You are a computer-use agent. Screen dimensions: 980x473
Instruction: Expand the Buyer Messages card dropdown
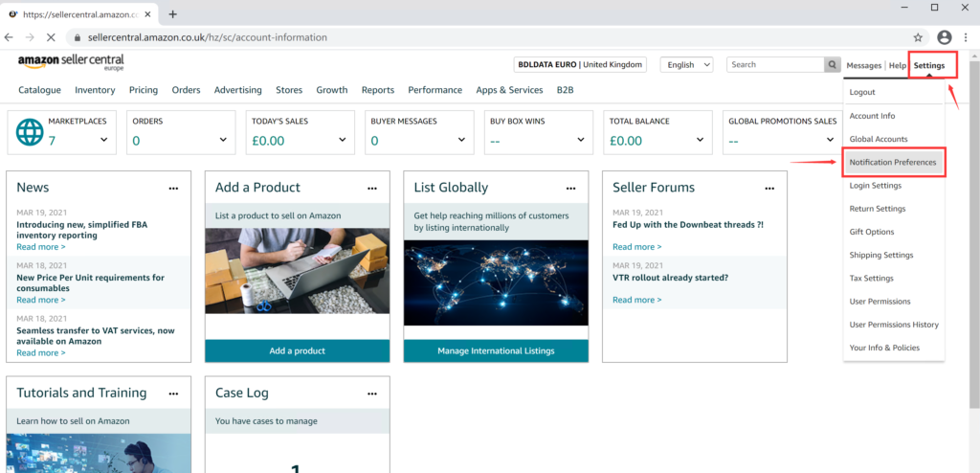coord(461,140)
